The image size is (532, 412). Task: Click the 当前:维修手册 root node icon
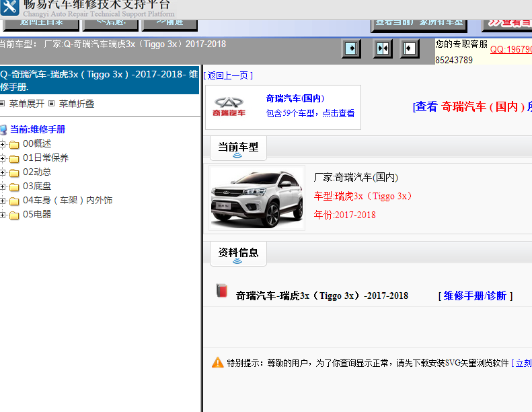[x=3, y=129]
